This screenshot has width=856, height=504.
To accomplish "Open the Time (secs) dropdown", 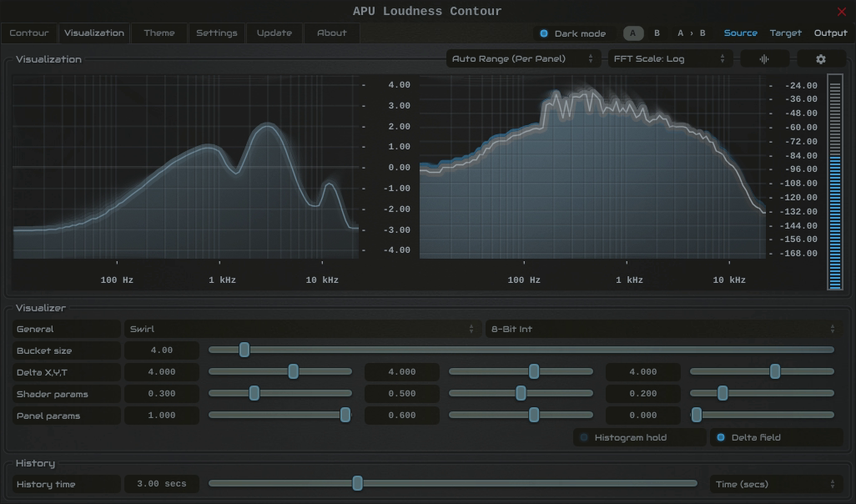I will click(x=776, y=484).
